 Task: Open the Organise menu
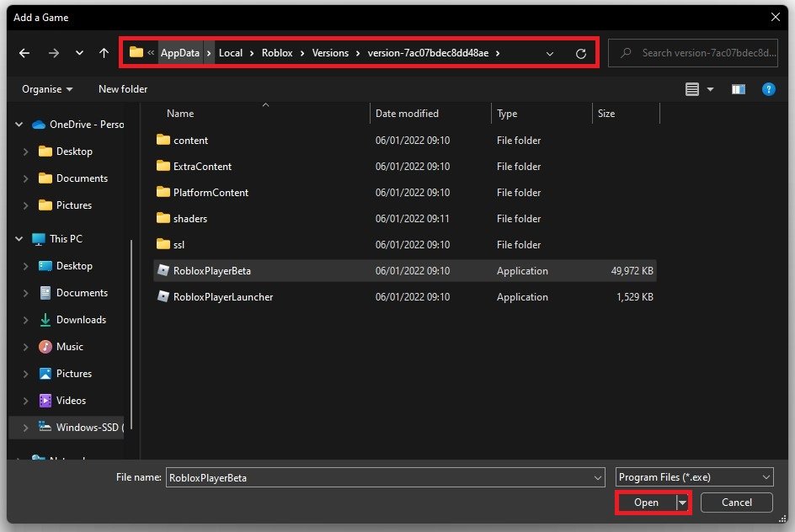point(46,89)
